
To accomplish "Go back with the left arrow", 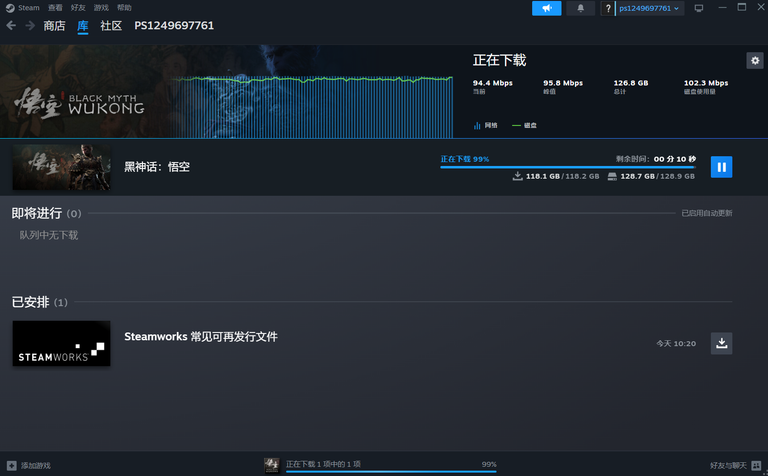I will [x=11, y=25].
